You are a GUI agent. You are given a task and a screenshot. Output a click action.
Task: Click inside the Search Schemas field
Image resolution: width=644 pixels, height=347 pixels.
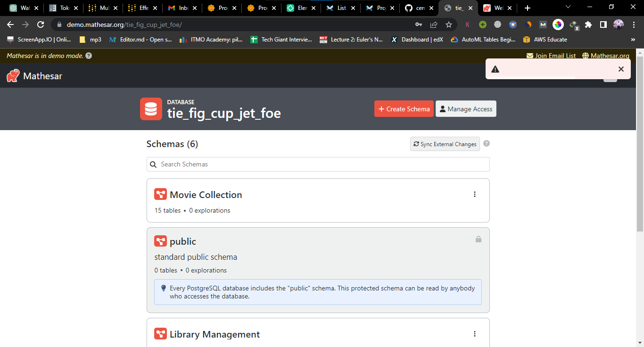(318, 164)
